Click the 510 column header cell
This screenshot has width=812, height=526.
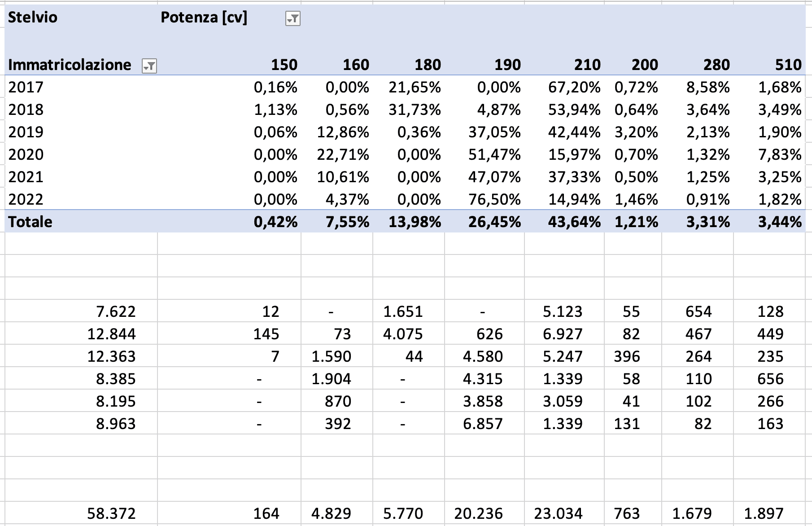click(788, 65)
